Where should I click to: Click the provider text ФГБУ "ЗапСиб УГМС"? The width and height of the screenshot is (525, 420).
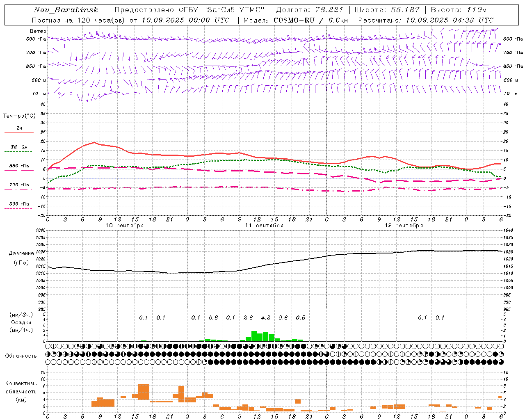point(221,10)
